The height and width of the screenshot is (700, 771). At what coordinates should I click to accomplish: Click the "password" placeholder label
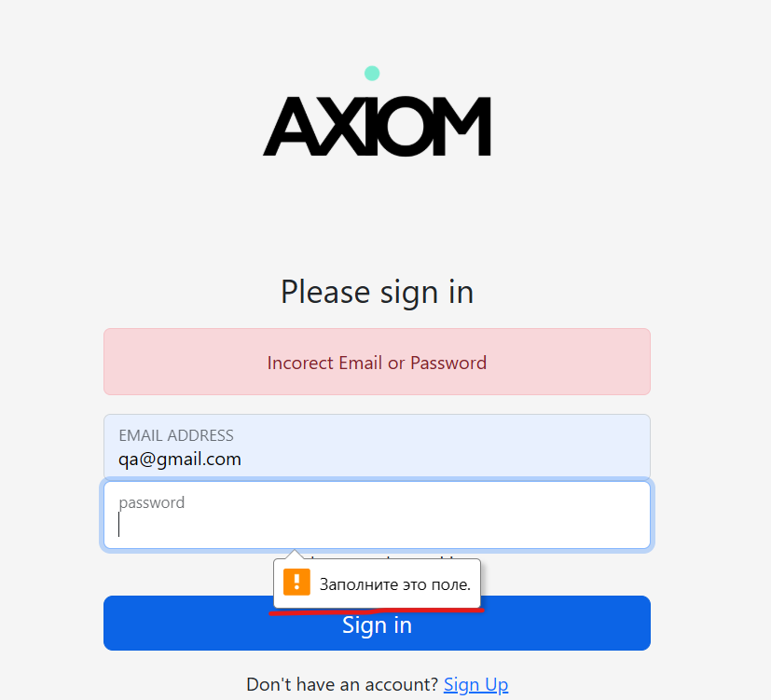[152, 502]
